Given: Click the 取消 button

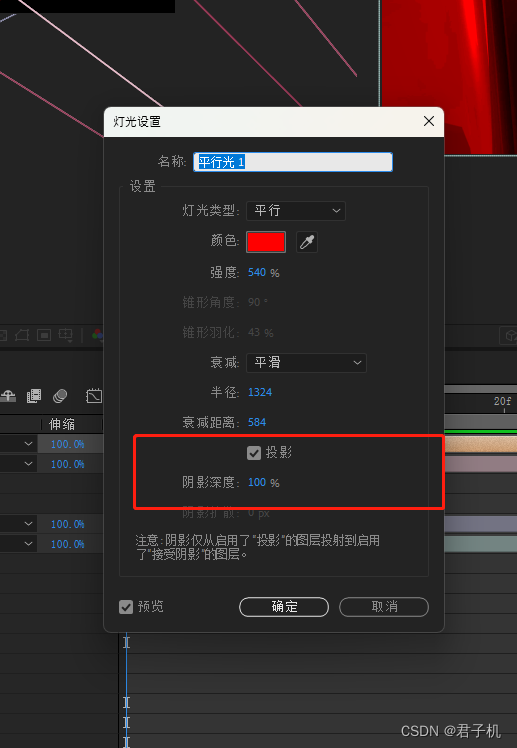Looking at the screenshot, I should (384, 607).
